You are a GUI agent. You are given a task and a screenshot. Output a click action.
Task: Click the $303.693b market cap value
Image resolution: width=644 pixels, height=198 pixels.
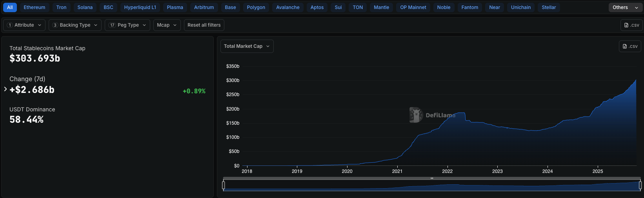click(x=35, y=58)
